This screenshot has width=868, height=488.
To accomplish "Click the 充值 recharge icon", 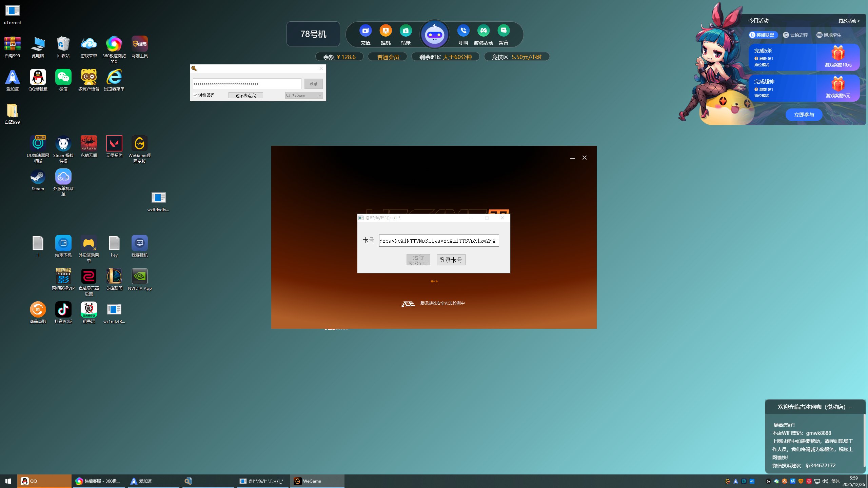I will 365,31.
